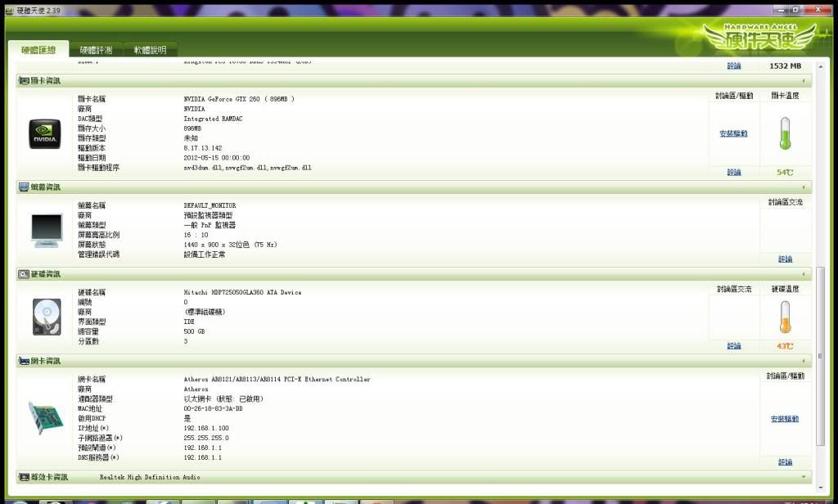The width and height of the screenshot is (838, 504).
Task: Open 評論 link in the screen info section
Action: coord(785,259)
